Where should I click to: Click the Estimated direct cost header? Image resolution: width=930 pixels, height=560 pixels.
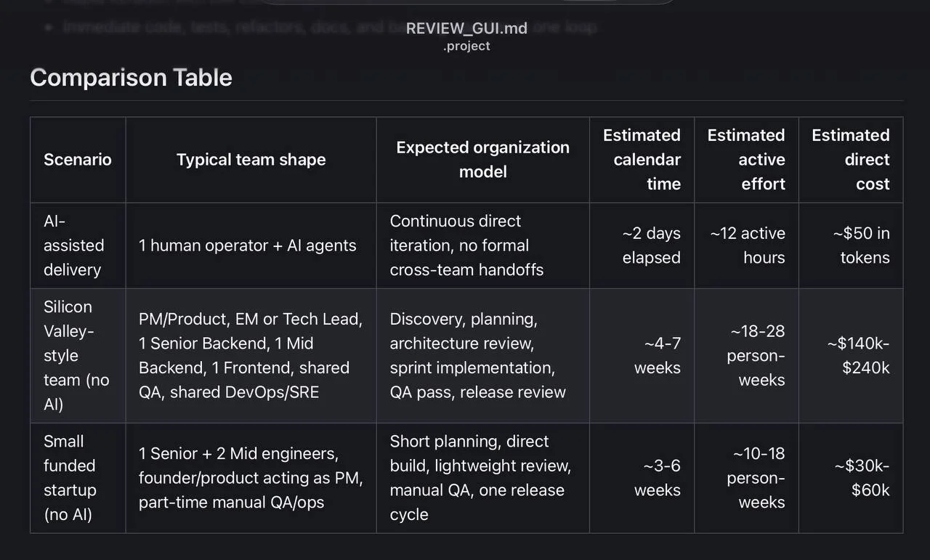click(850, 160)
